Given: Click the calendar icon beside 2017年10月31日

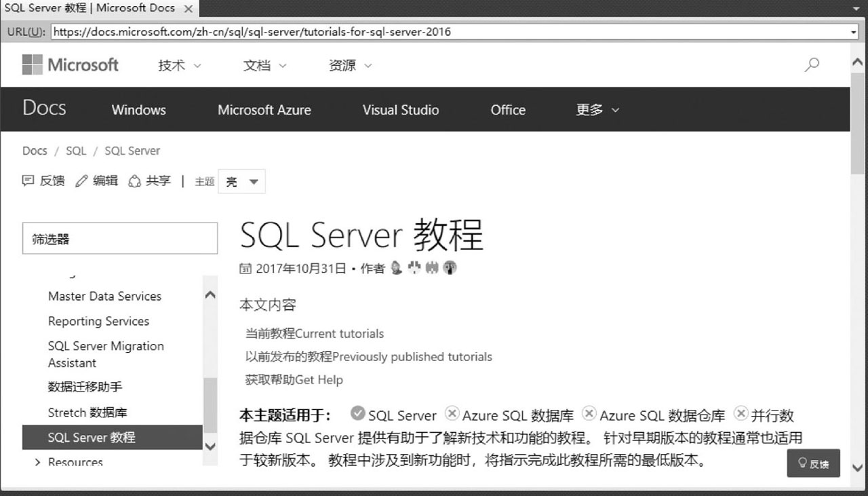Looking at the screenshot, I should [x=245, y=268].
